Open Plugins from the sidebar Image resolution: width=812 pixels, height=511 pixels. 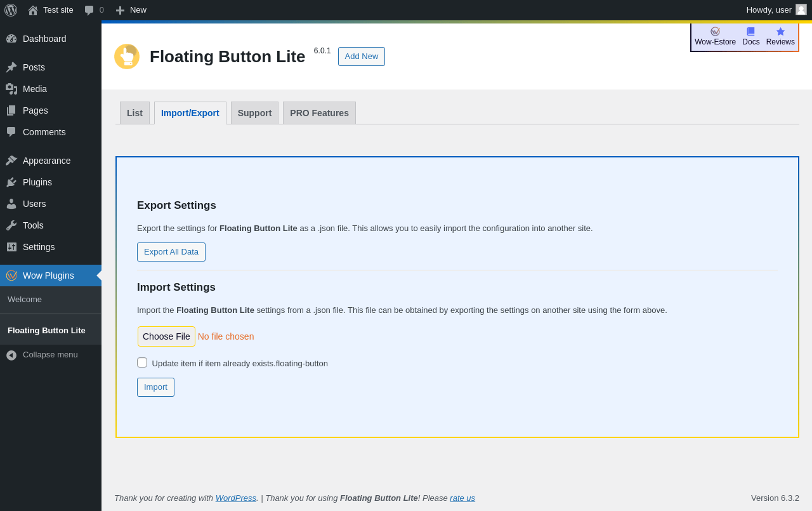coord(37,182)
